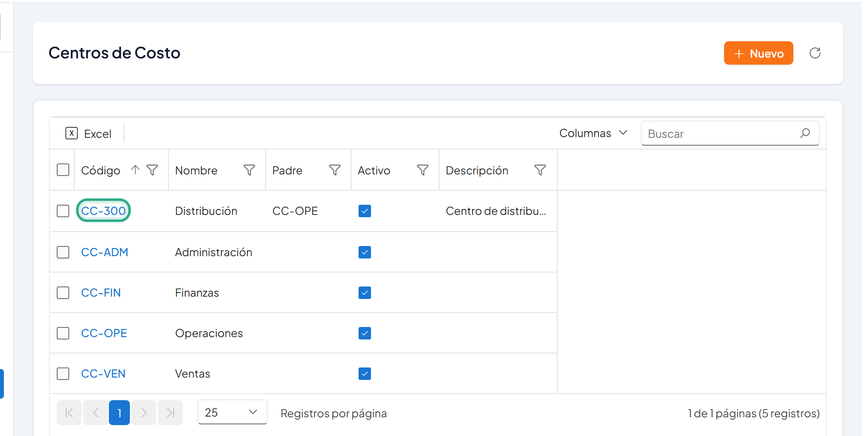Open the Nombre column filter
This screenshot has width=868, height=436.
pos(249,170)
